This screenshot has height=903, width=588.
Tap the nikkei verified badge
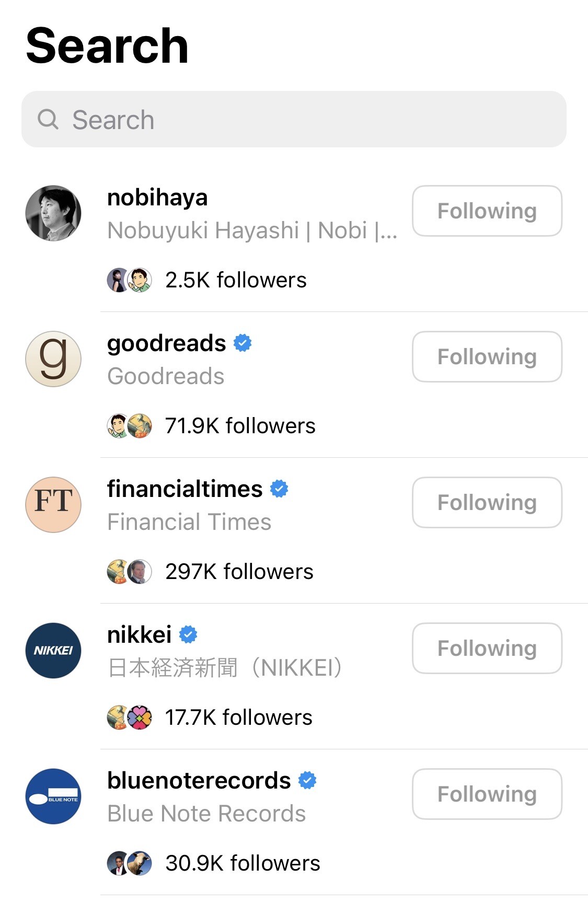[x=188, y=635]
